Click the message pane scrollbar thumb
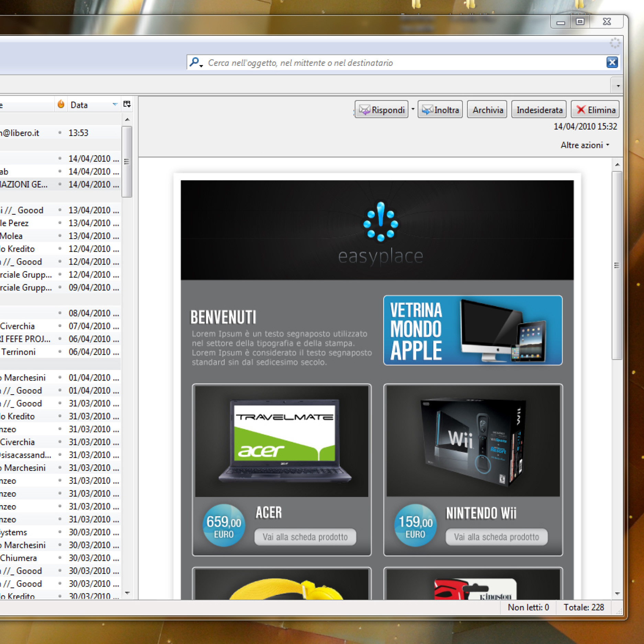Viewport: 644px width, 644px height. click(617, 265)
